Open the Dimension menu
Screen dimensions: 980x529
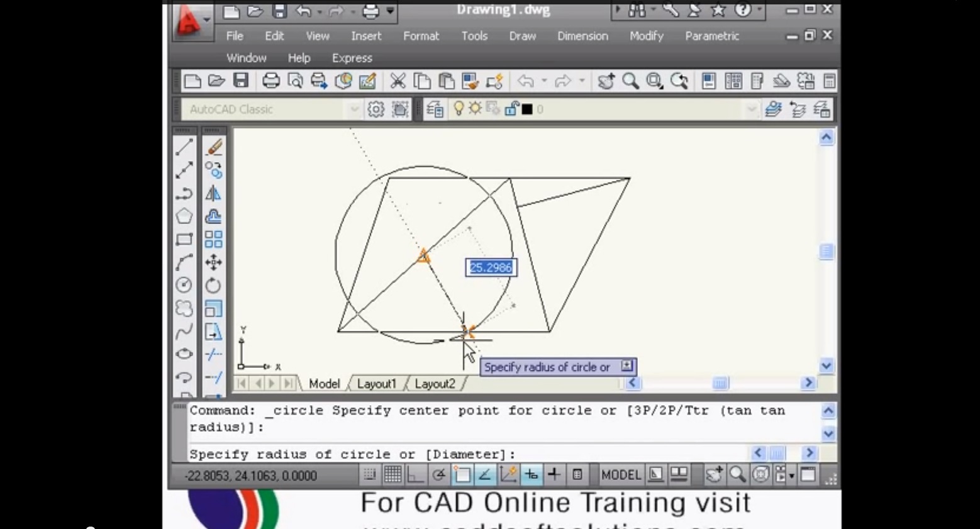(582, 36)
